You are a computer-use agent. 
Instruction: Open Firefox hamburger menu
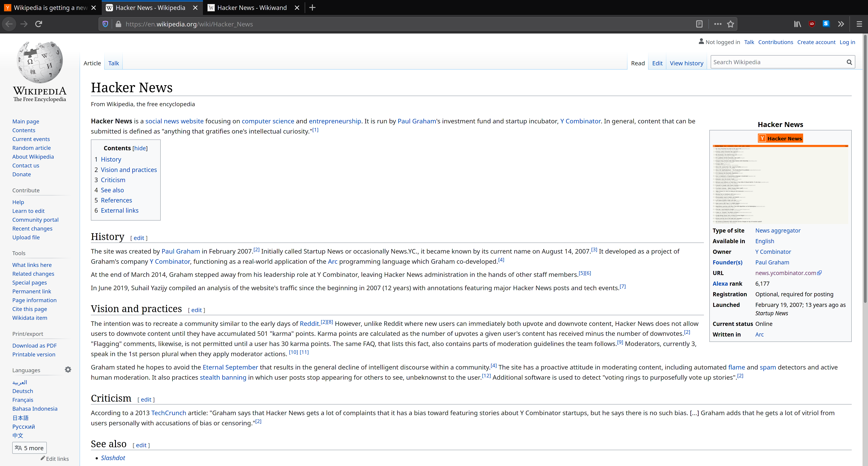click(859, 24)
